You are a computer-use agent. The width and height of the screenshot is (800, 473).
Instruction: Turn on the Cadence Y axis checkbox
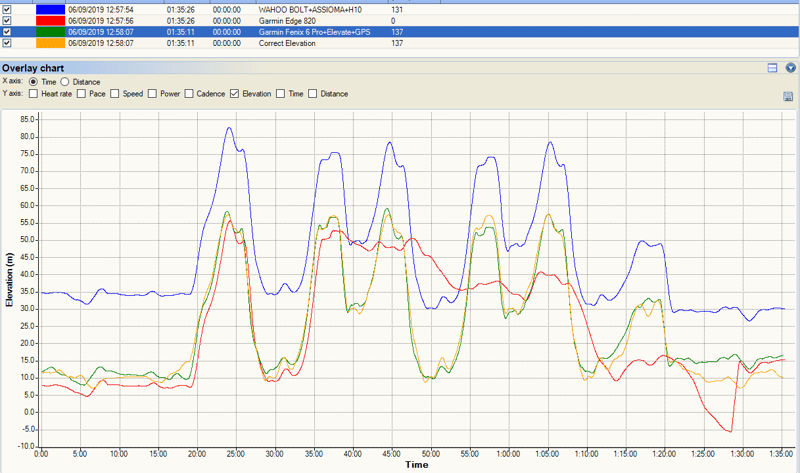[x=190, y=94]
